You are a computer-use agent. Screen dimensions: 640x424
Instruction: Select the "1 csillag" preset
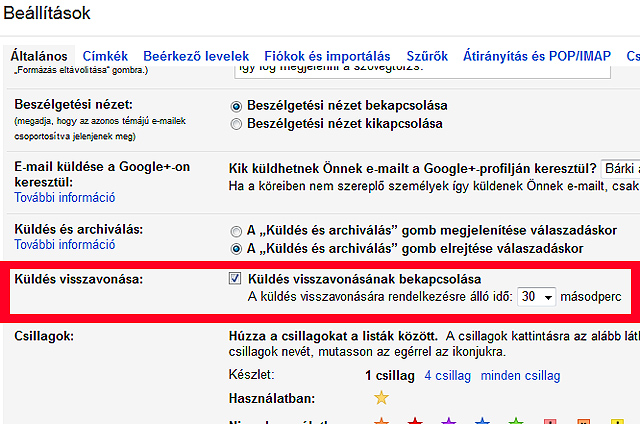389,375
